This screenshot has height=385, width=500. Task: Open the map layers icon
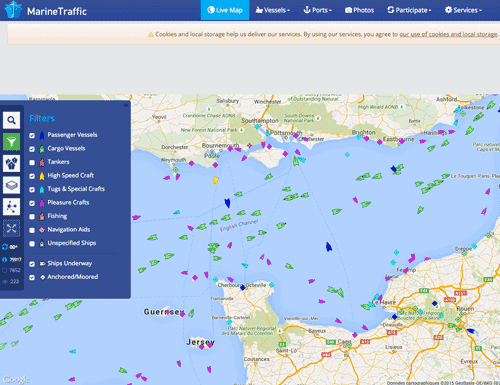pos(11,185)
